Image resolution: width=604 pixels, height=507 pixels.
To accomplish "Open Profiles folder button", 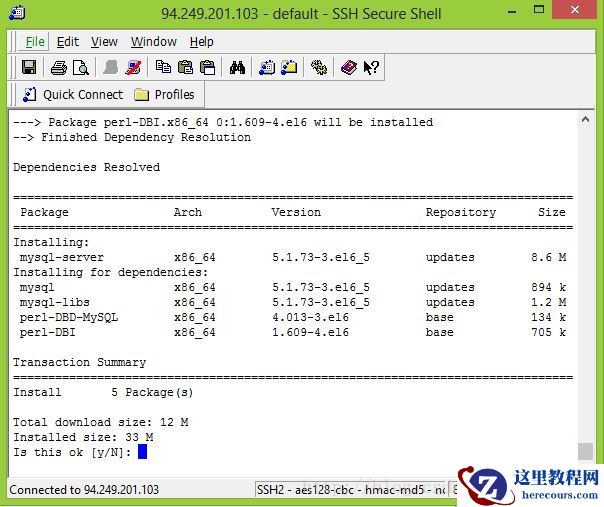I will click(x=164, y=95).
